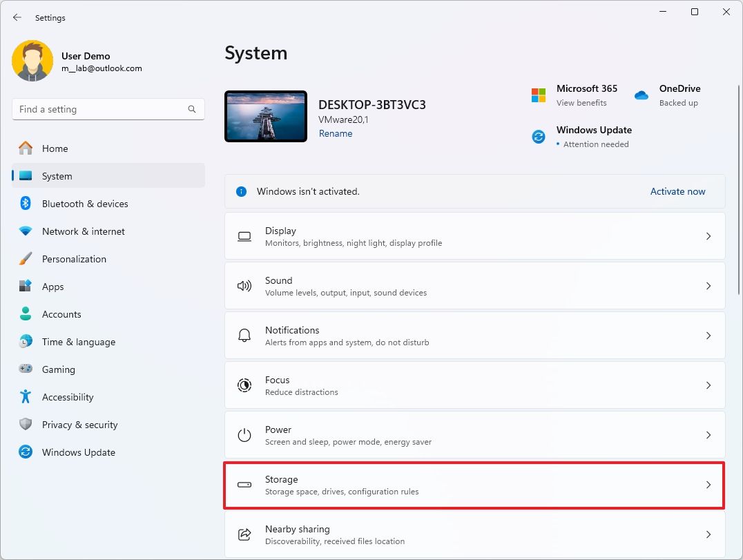Expand the Storage row arrow
This screenshot has width=743, height=560.
(x=708, y=485)
